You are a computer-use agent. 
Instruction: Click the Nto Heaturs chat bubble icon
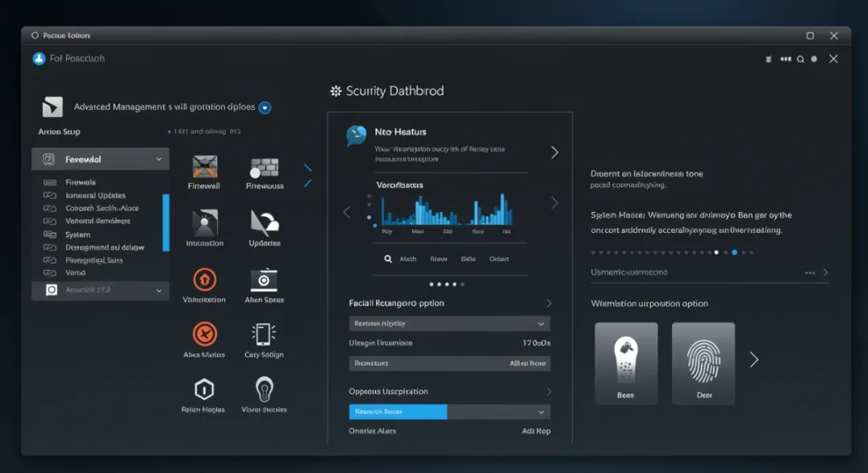[x=356, y=135]
